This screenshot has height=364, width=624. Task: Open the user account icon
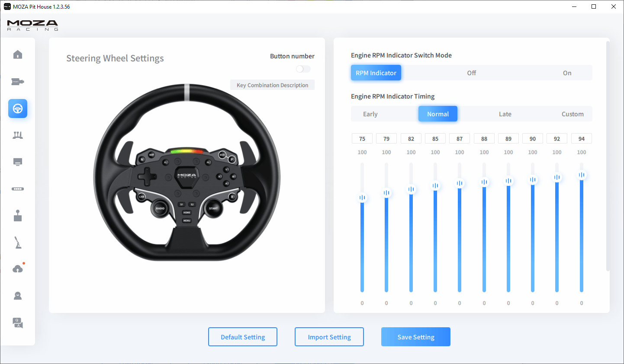pos(18,296)
